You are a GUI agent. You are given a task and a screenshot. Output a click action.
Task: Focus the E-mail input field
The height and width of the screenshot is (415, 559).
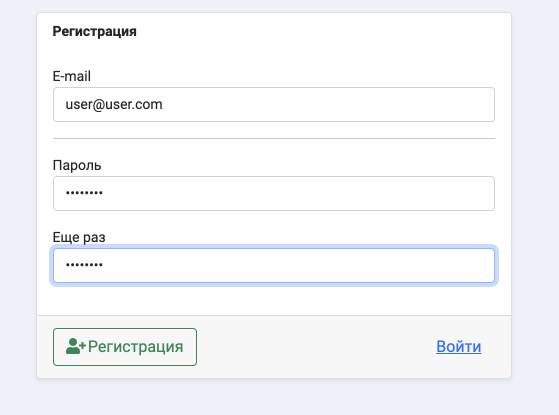[274, 104]
